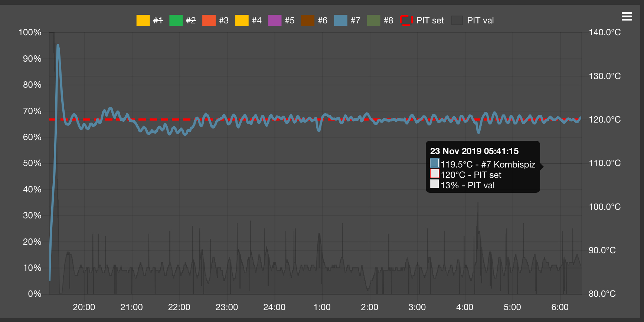Screen dimensions: 644x322
Task: Click the #7 legend label
Action: click(x=356, y=20)
